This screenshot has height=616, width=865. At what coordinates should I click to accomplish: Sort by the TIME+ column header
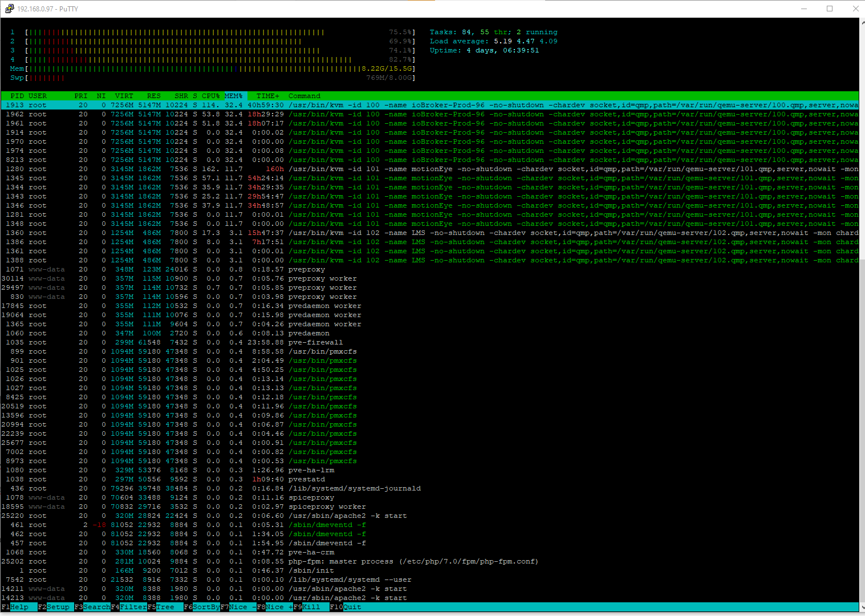pos(268,96)
